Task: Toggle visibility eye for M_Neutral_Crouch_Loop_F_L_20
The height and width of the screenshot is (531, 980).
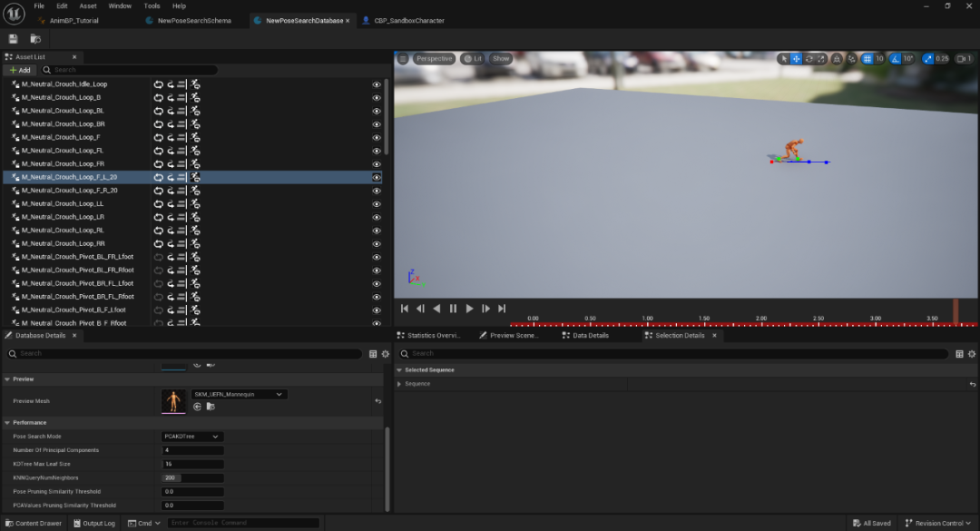Action: pyautogui.click(x=377, y=178)
